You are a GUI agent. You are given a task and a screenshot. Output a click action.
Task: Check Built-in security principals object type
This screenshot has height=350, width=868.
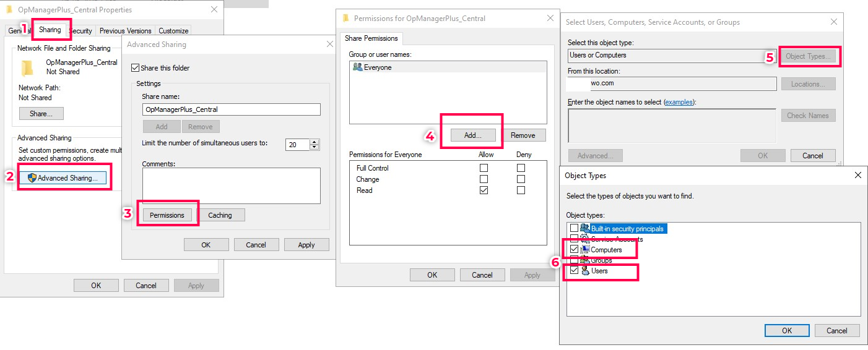point(574,228)
